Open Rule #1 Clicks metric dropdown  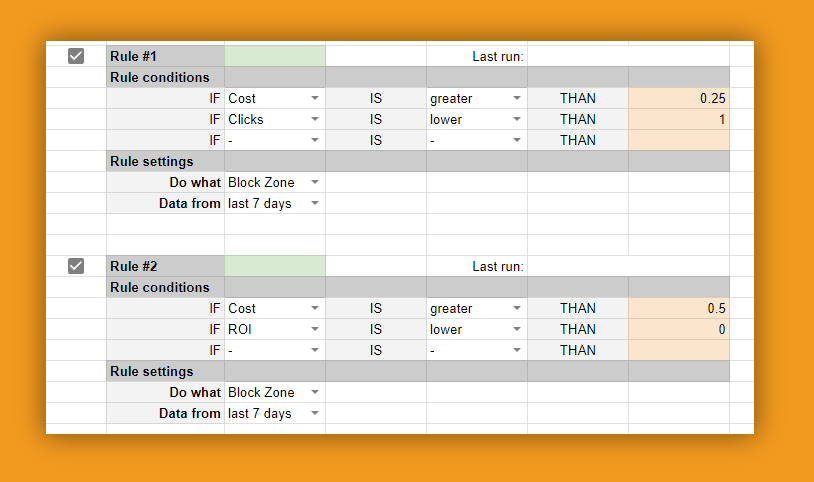point(315,119)
